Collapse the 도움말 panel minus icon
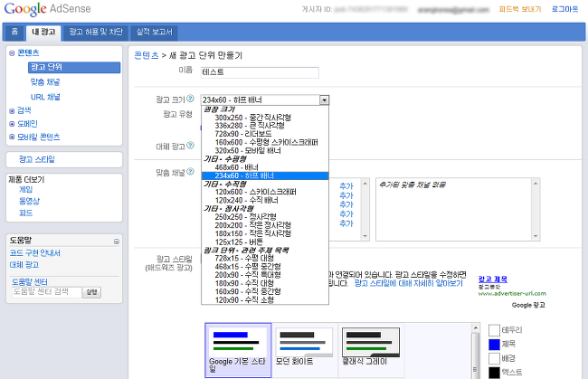588x379 pixels. click(117, 242)
